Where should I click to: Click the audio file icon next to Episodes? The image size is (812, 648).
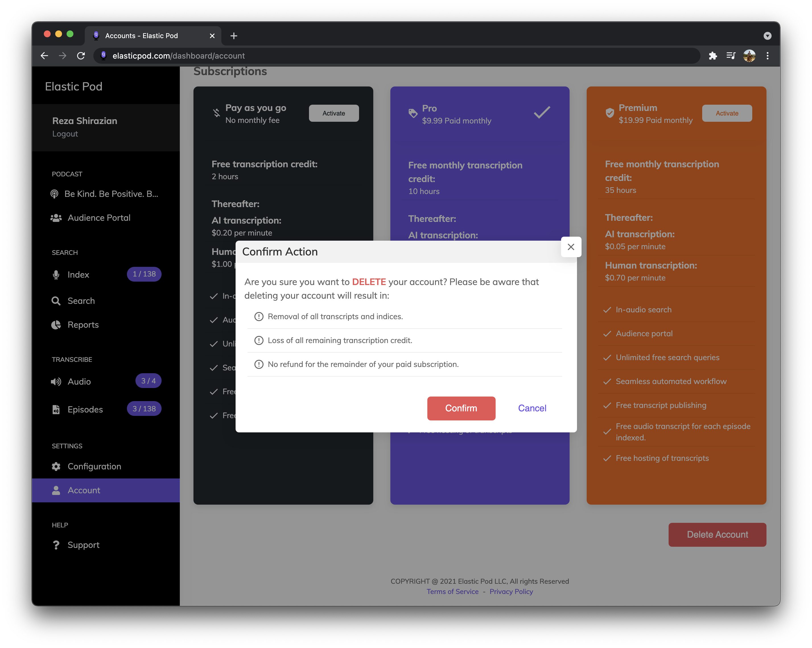pos(56,409)
